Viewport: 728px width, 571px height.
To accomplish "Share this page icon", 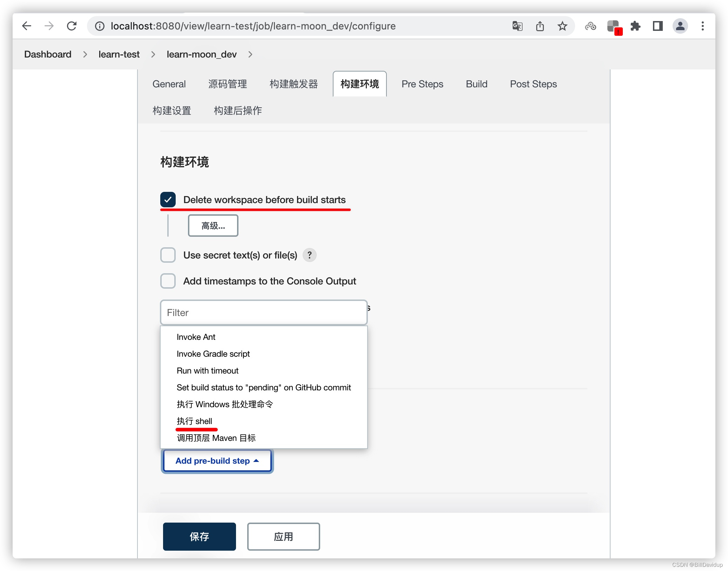I will coord(540,26).
